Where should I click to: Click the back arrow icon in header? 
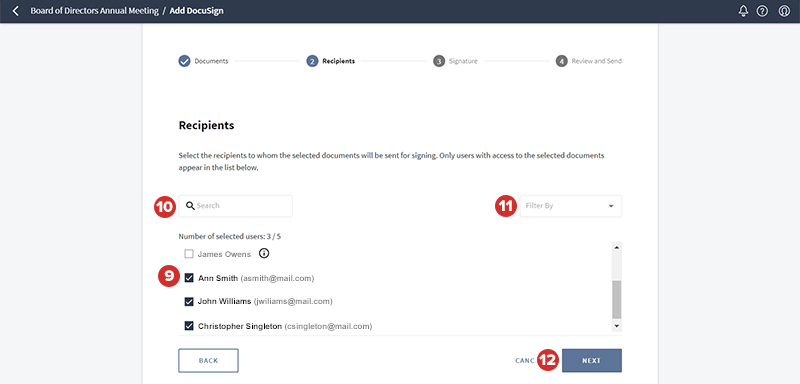(x=16, y=11)
